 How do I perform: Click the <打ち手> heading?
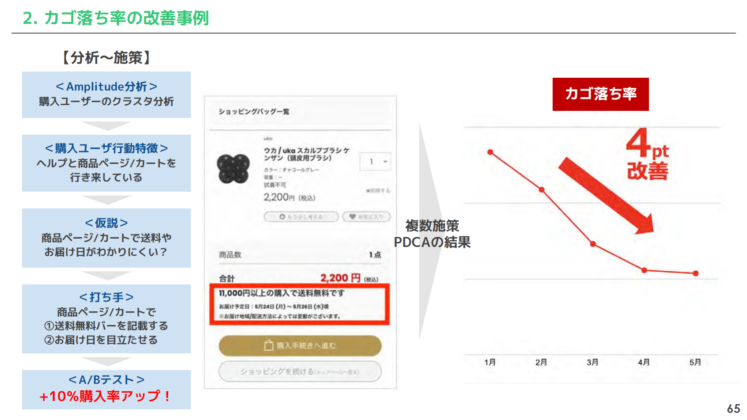click(x=106, y=297)
